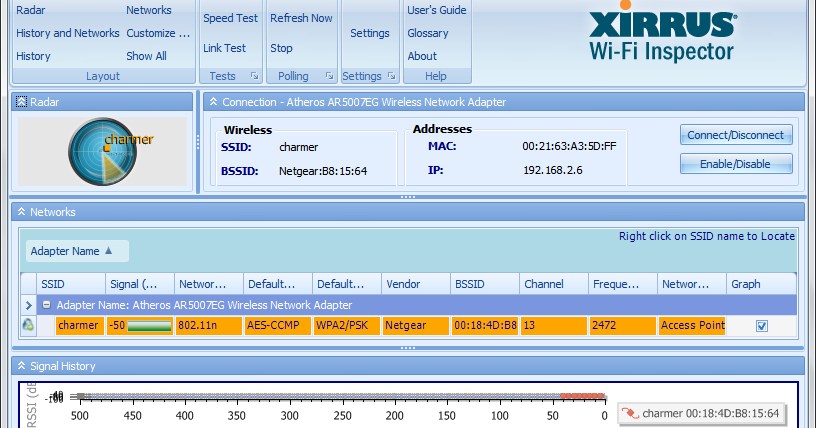Sort by BSSID column header

click(x=485, y=284)
